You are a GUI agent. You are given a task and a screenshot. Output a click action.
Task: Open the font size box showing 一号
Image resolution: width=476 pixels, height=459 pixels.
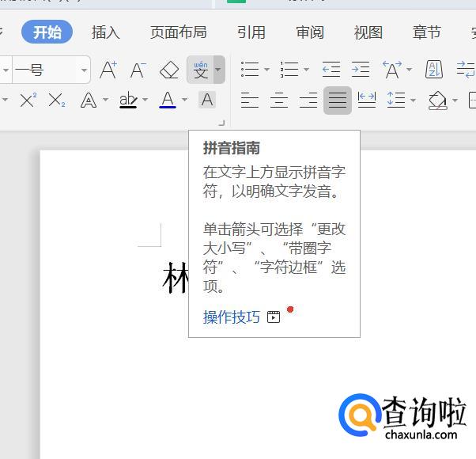click(x=51, y=70)
